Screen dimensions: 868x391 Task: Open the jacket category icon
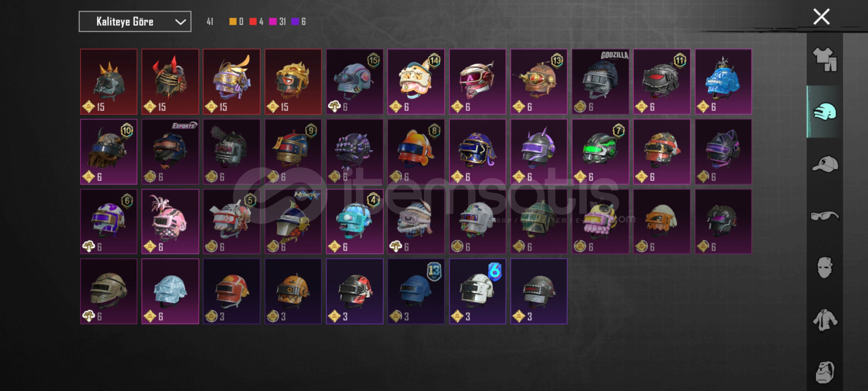pos(825,320)
